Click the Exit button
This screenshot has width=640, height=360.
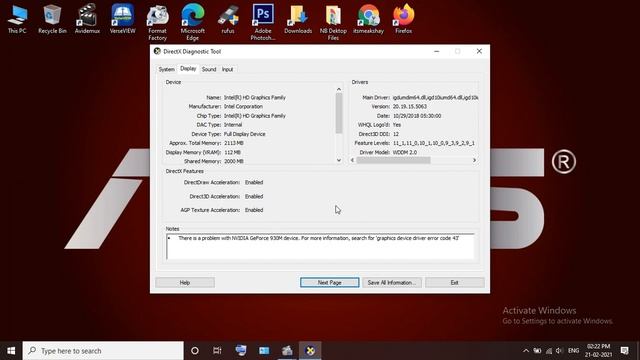point(455,282)
